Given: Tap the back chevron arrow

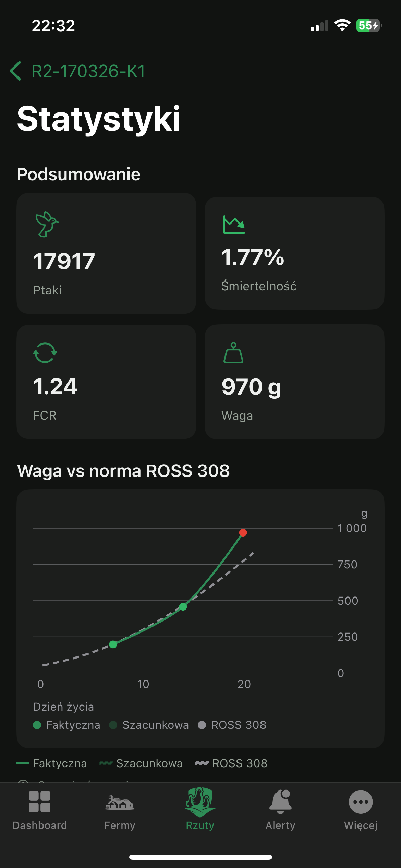Looking at the screenshot, I should (16, 71).
